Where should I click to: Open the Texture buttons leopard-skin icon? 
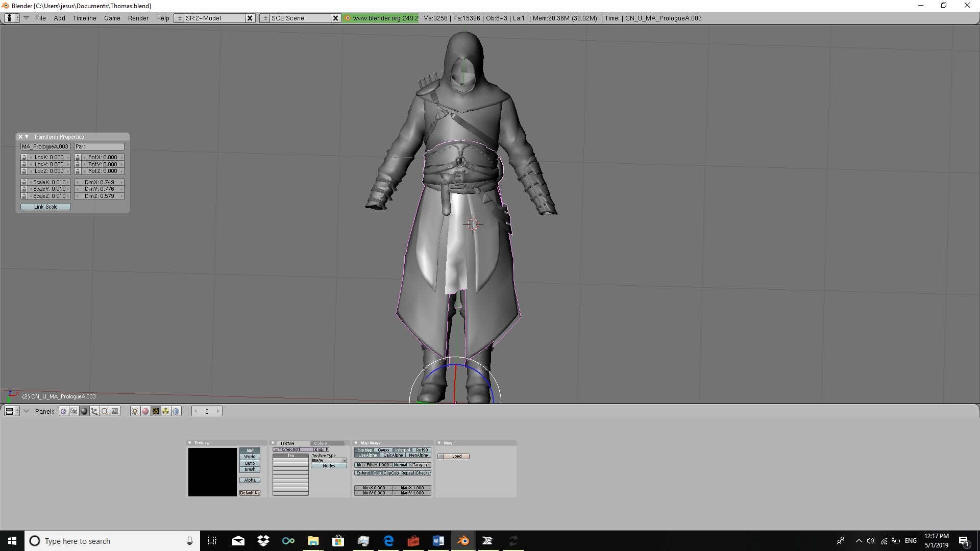156,411
